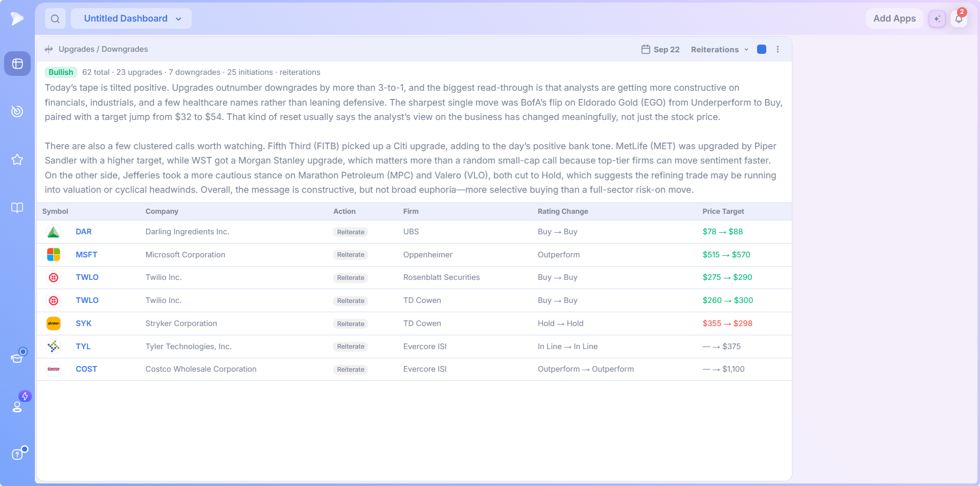The image size is (980, 486).
Task: Open the MSFT ticker link
Action: click(87, 255)
